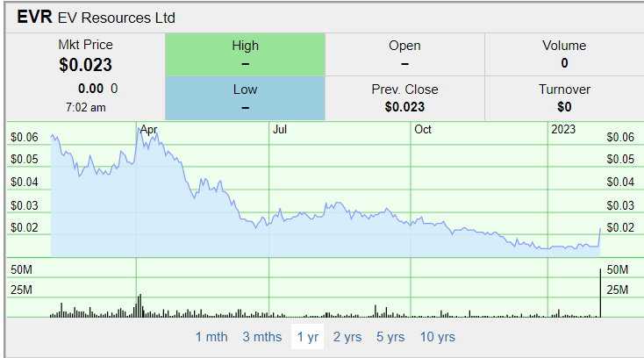Image resolution: width=644 pixels, height=358 pixels.
Task: Click the Jul marker on chart
Action: point(280,130)
